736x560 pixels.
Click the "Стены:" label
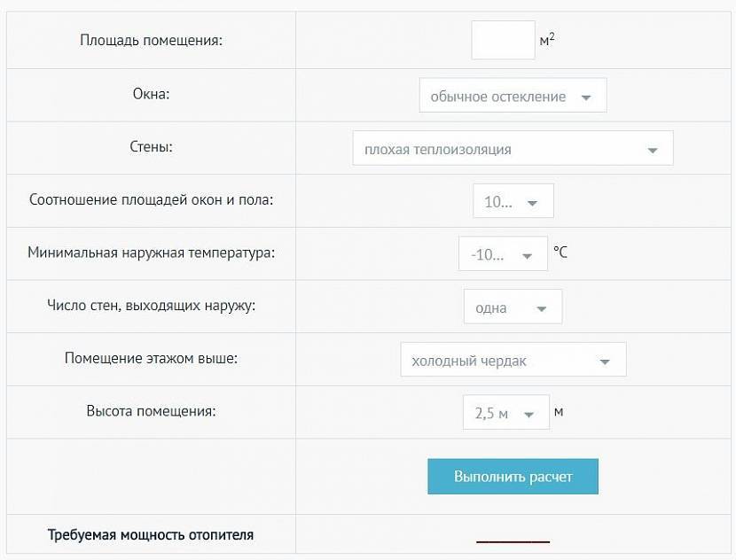click(151, 146)
